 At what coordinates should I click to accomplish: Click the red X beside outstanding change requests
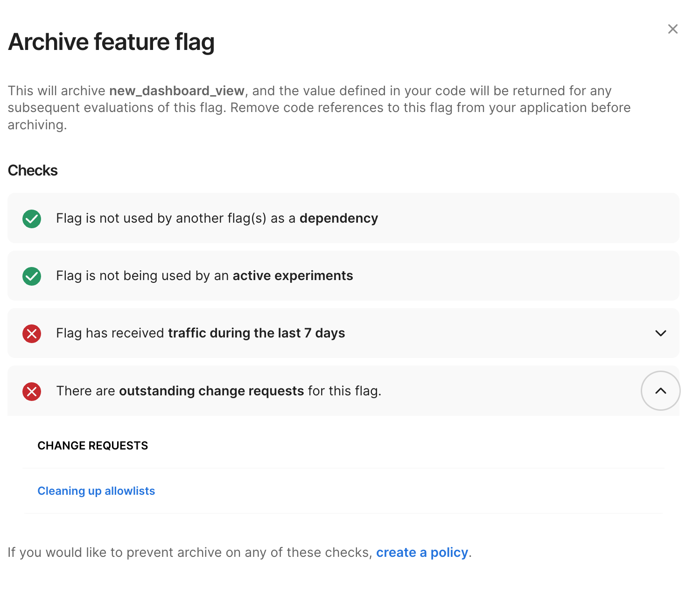pyautogui.click(x=32, y=391)
